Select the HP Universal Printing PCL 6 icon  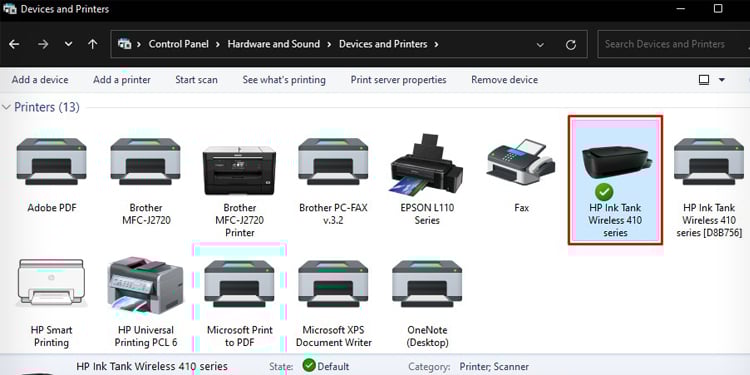pos(145,286)
